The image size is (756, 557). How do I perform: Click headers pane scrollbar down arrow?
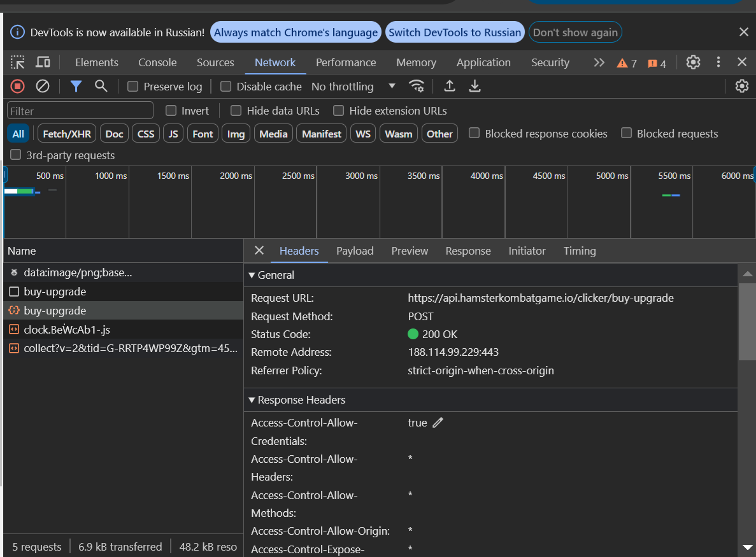747,547
